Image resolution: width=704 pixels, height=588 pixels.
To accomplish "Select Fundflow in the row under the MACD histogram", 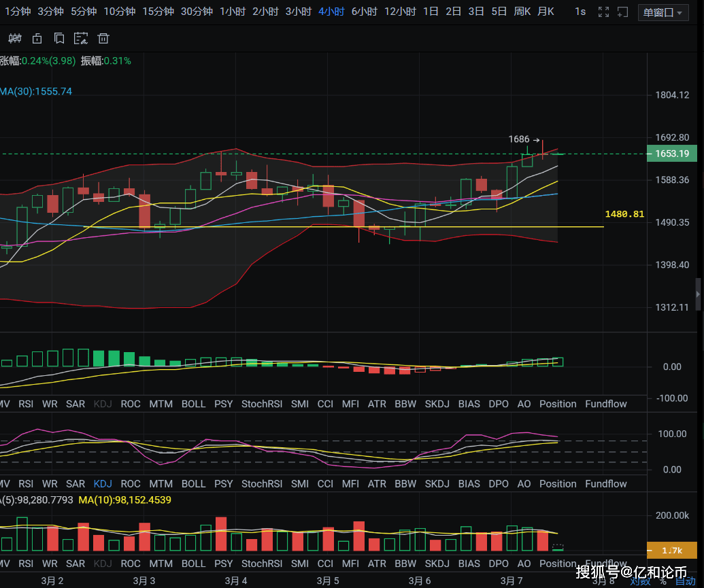I will click(x=605, y=404).
